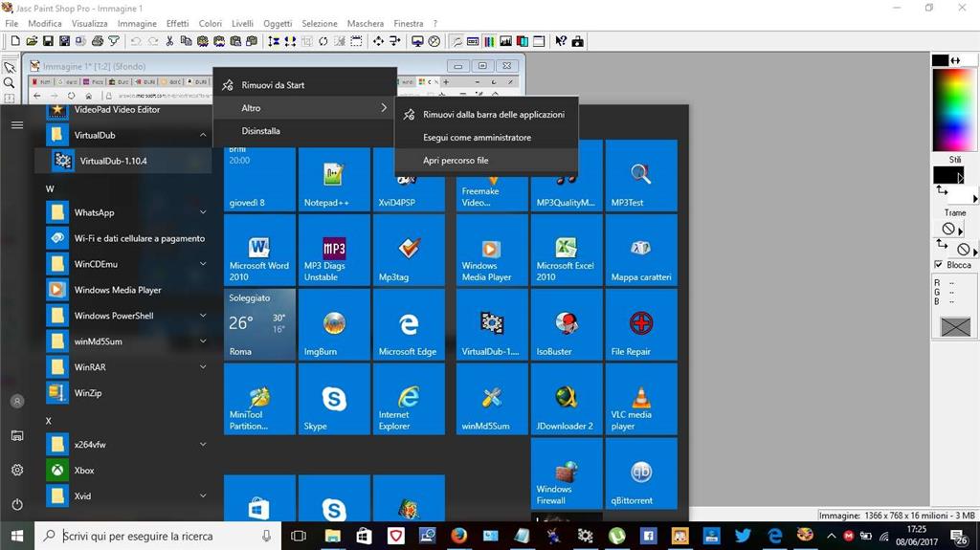
Task: Choose Rimuovi da Start
Action: (305, 85)
